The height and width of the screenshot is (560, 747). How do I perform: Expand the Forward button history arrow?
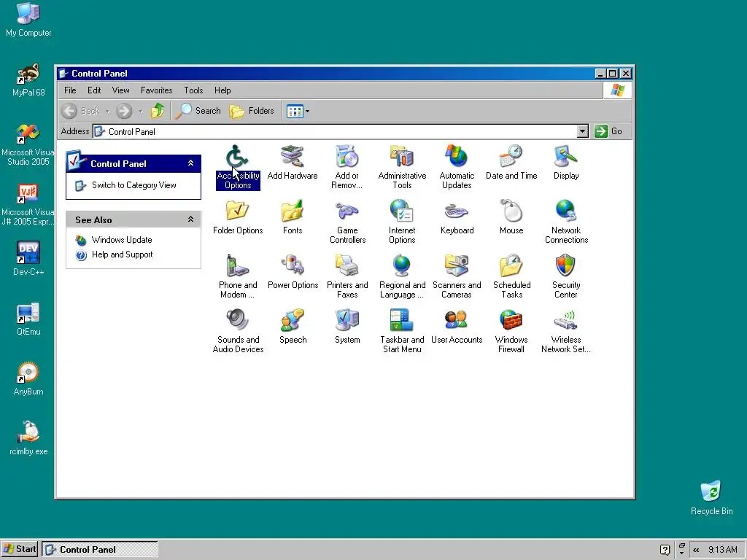(x=141, y=112)
